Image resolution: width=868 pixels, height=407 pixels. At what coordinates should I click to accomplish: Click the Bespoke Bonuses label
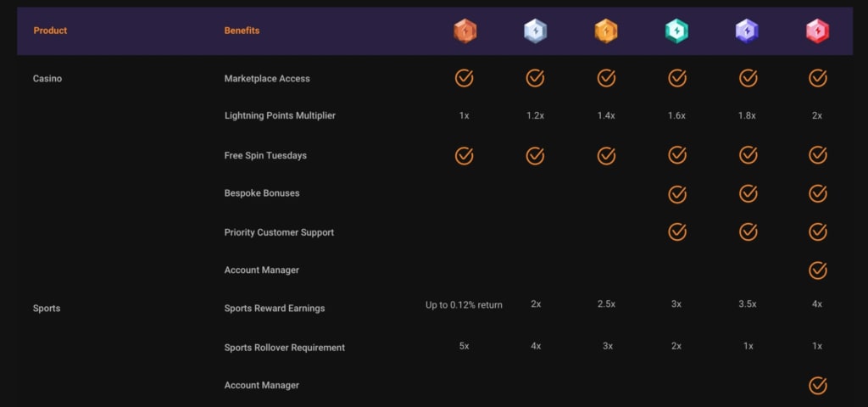click(262, 193)
